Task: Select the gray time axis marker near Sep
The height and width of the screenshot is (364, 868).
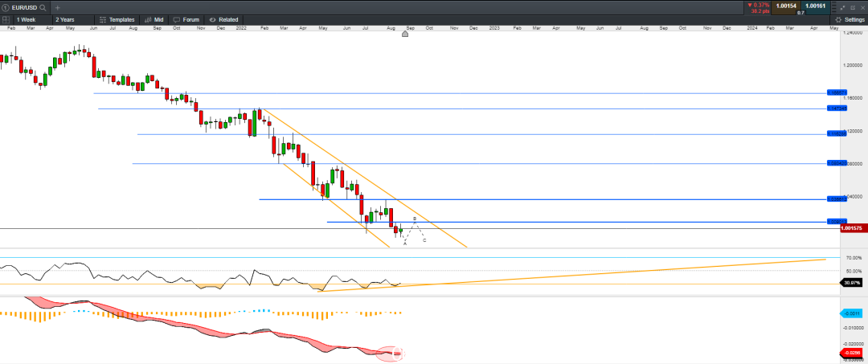Action: click(x=404, y=34)
